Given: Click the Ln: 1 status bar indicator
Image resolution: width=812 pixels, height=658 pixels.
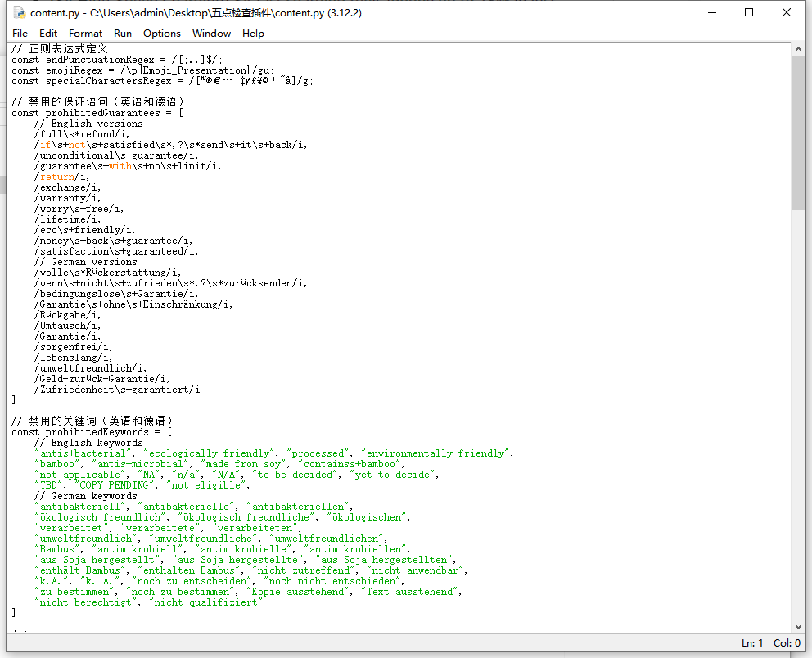Looking at the screenshot, I should click(752, 643).
